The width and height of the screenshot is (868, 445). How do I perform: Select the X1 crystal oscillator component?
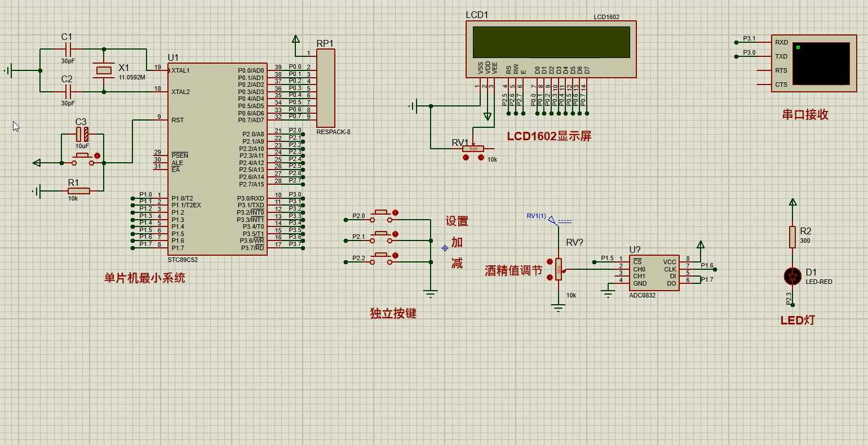pos(104,70)
